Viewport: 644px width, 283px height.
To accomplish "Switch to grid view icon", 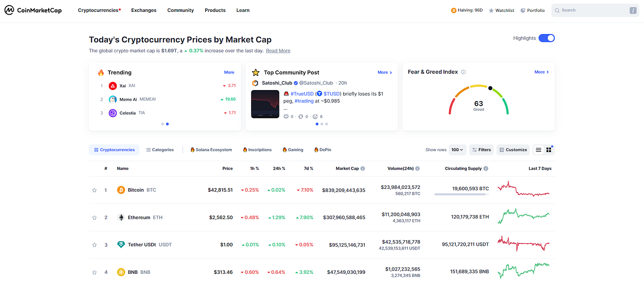I will 549,150.
